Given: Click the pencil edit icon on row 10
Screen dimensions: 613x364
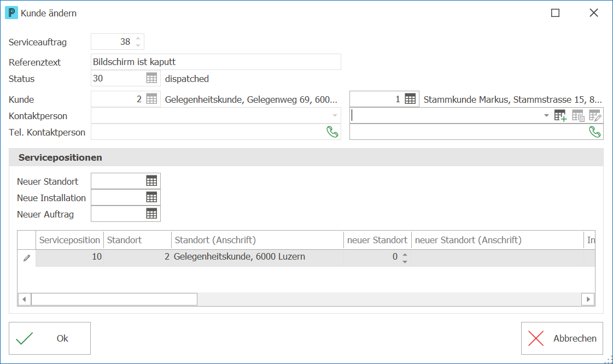Looking at the screenshot, I should click(x=27, y=258).
